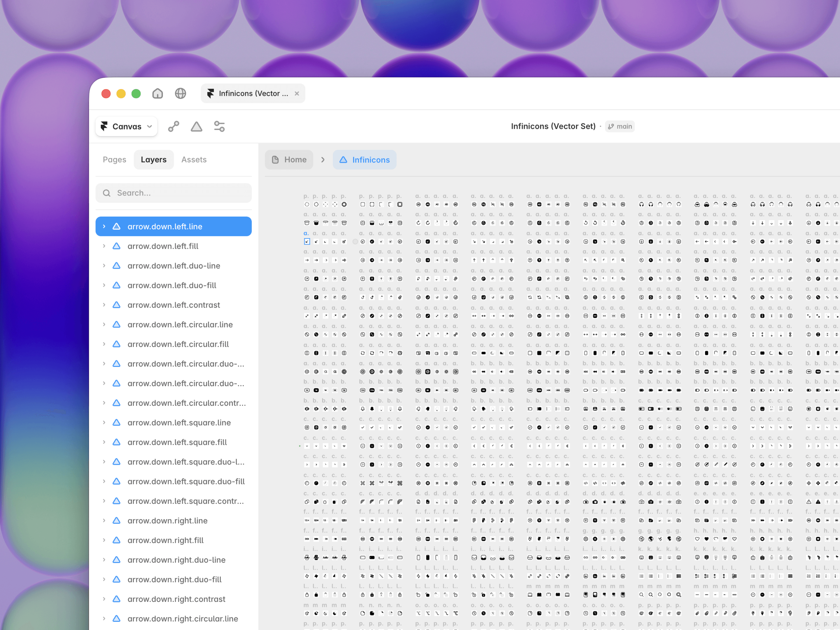840x630 pixels.
Task: Expand arrow.down.left.line layer
Action: pos(104,226)
